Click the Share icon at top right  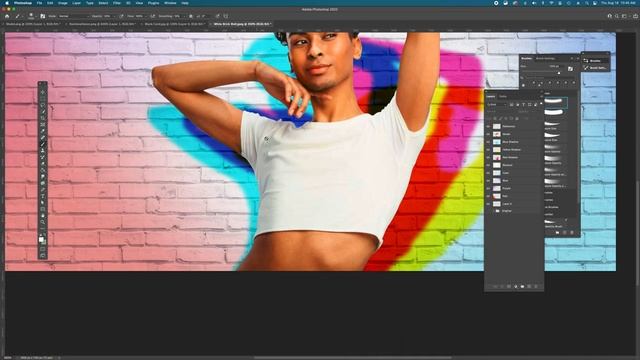tap(636, 16)
